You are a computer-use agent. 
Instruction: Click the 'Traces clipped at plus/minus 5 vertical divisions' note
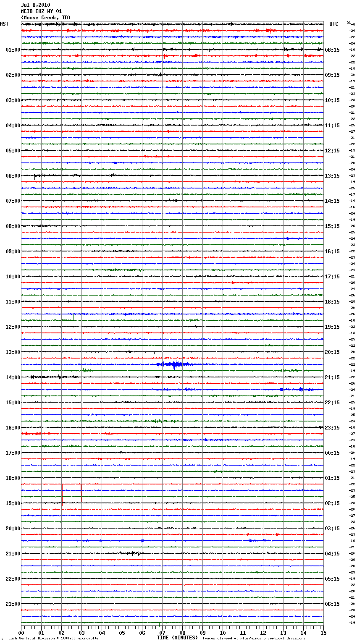(x=254, y=639)
